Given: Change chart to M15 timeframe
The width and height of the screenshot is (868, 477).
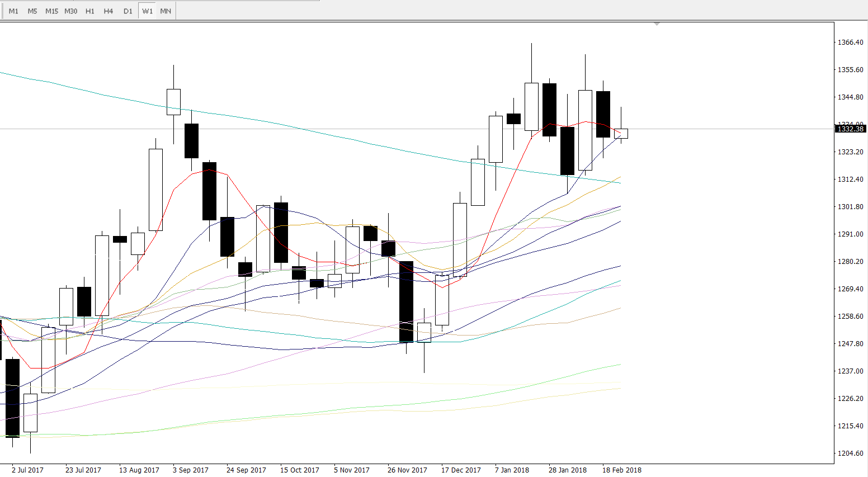Looking at the screenshot, I should (x=51, y=11).
